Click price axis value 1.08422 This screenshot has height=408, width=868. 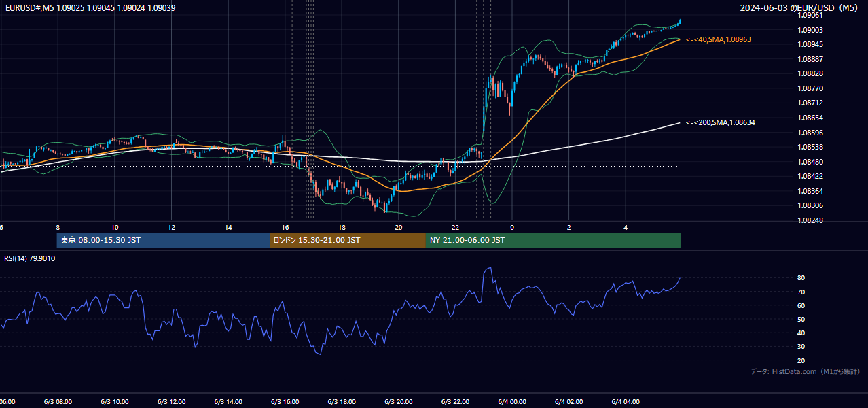[x=810, y=176]
